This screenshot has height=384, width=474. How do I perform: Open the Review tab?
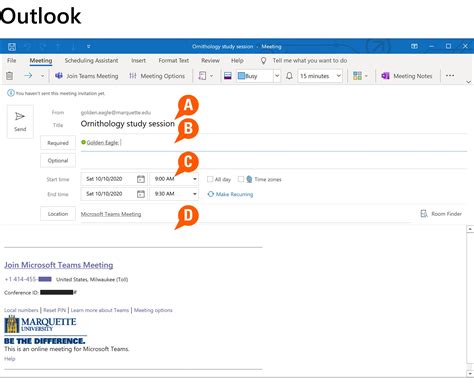tap(210, 60)
